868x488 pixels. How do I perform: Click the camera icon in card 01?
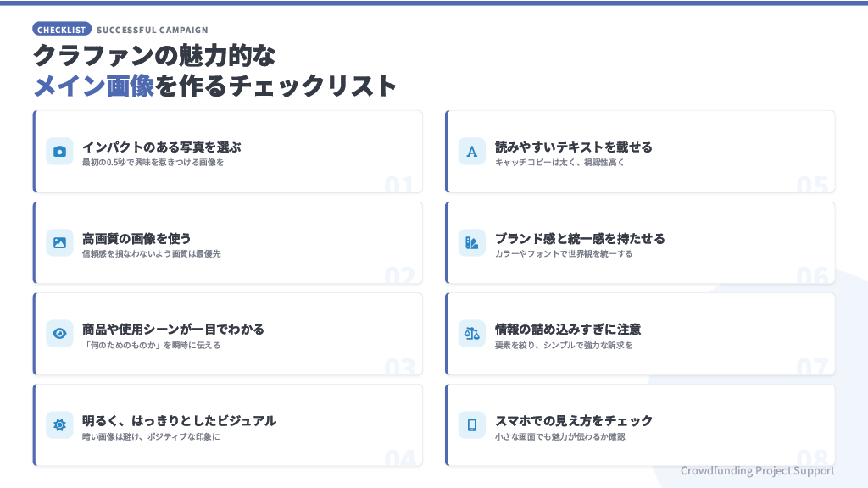(59, 152)
